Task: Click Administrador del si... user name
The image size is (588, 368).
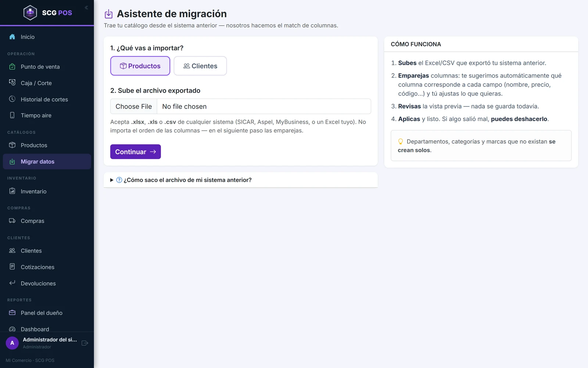Action: click(x=50, y=339)
